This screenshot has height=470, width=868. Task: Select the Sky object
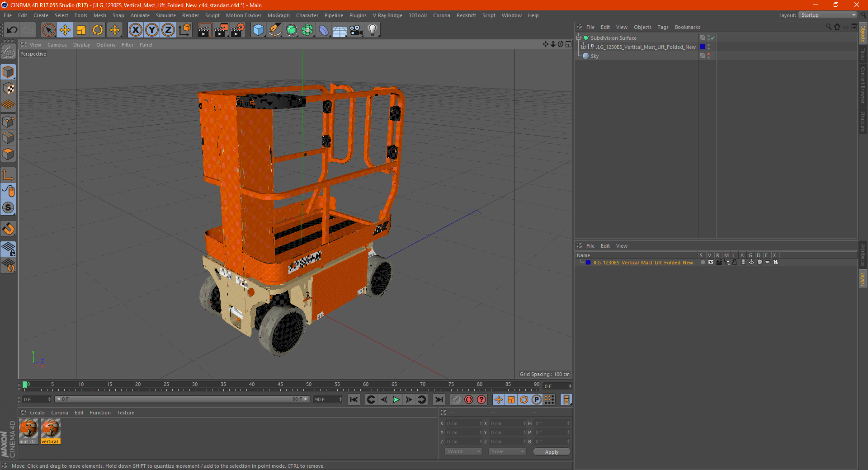click(594, 56)
